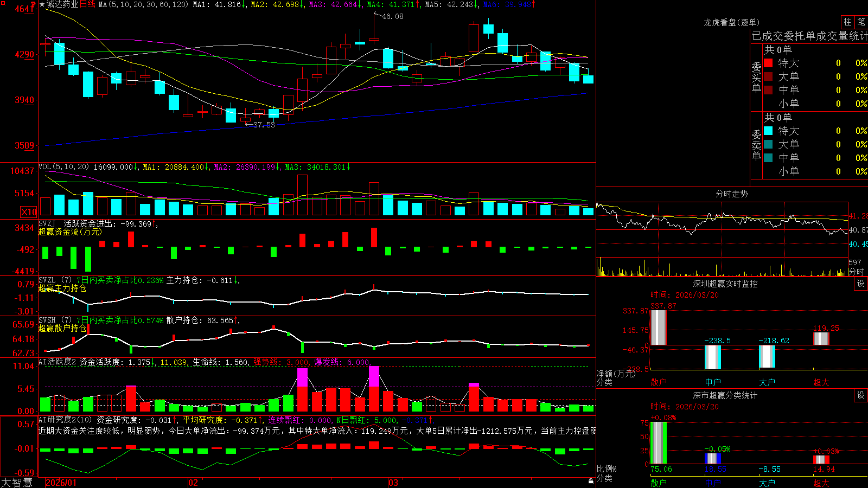Click the 02 month marker on timeline
Screen dimensions: 868x488
coord(193,483)
